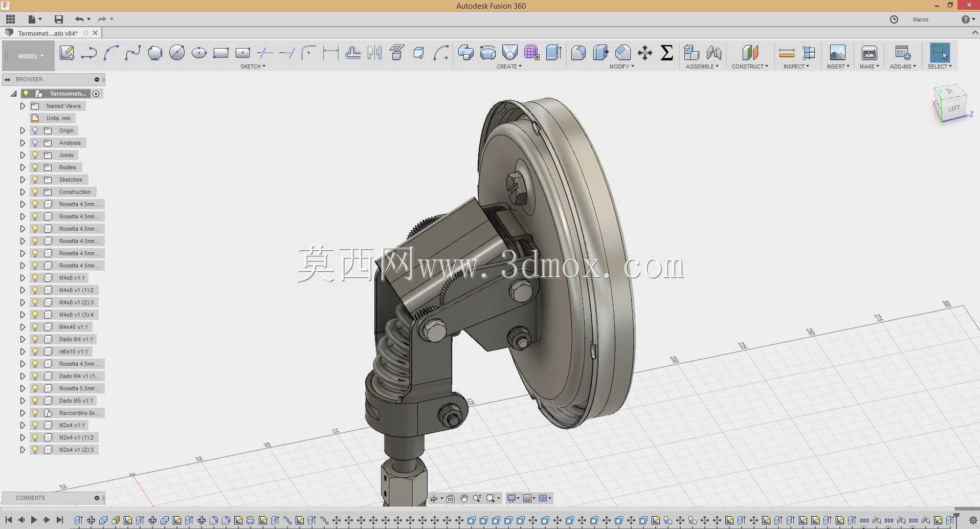Viewport: 980px width, 529px height.
Task: Open the CREATE menu
Action: click(509, 67)
